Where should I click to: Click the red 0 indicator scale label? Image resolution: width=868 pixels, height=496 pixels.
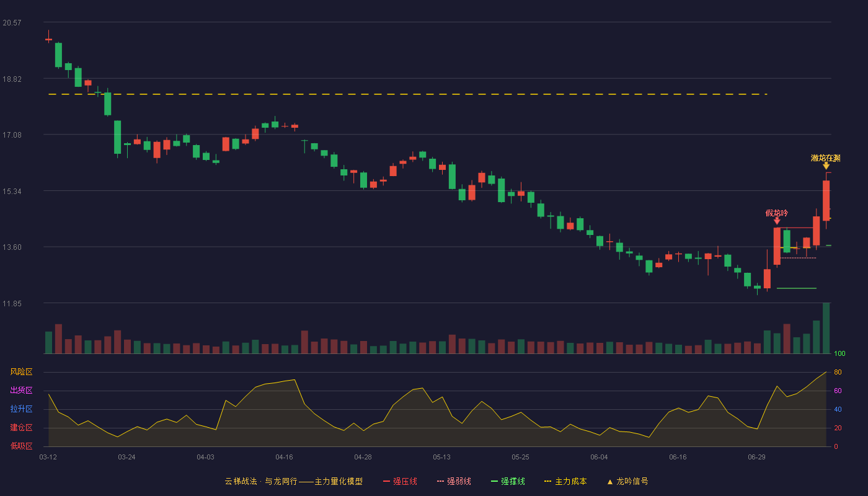tap(836, 446)
